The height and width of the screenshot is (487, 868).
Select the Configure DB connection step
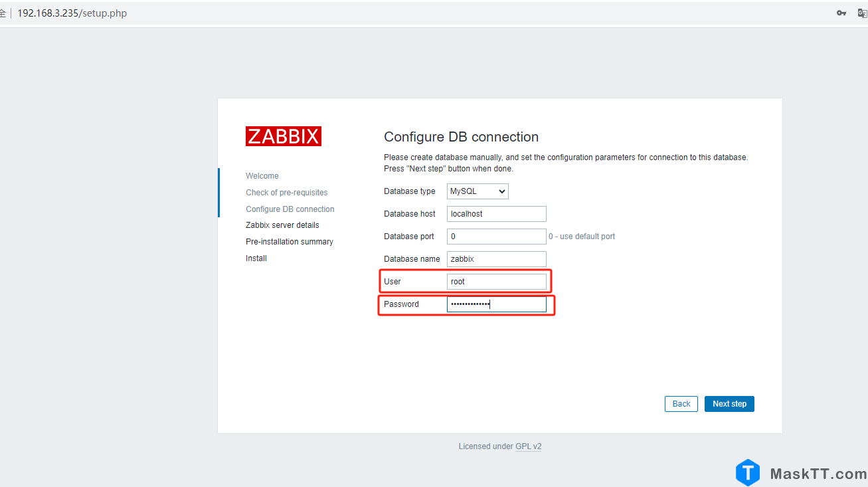pos(290,209)
